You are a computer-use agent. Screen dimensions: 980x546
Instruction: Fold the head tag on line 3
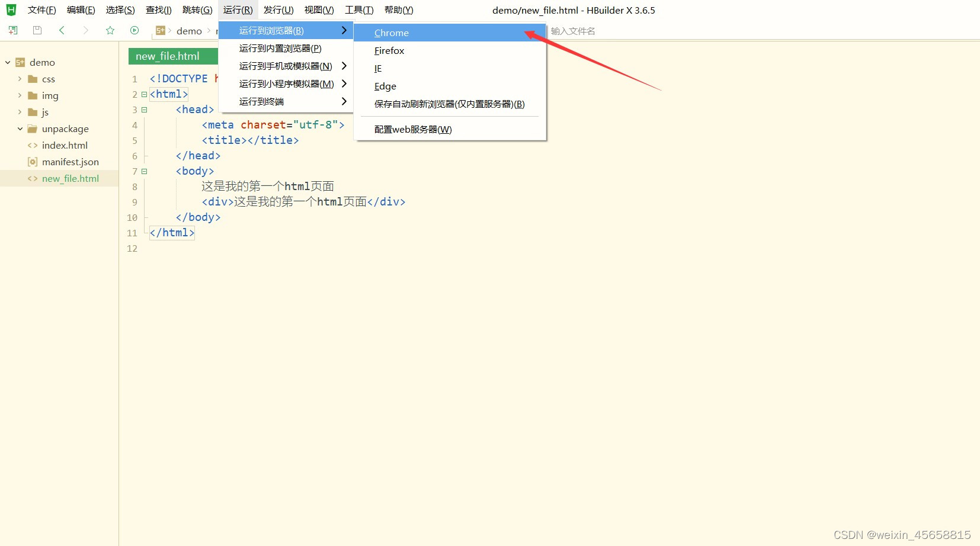(x=144, y=110)
